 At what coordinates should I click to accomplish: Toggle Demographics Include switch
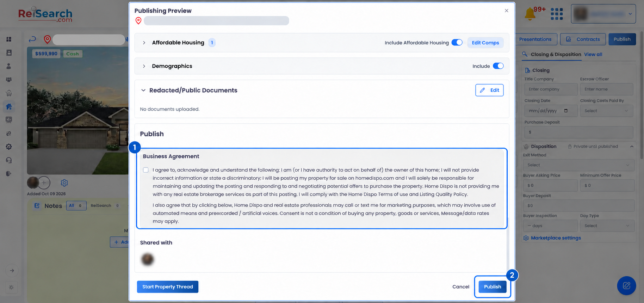point(498,66)
